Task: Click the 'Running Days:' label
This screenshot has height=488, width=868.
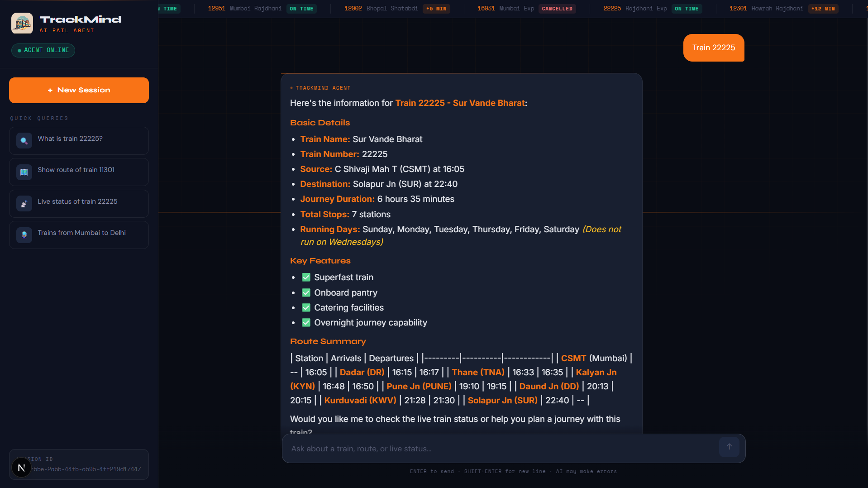Action: point(330,230)
